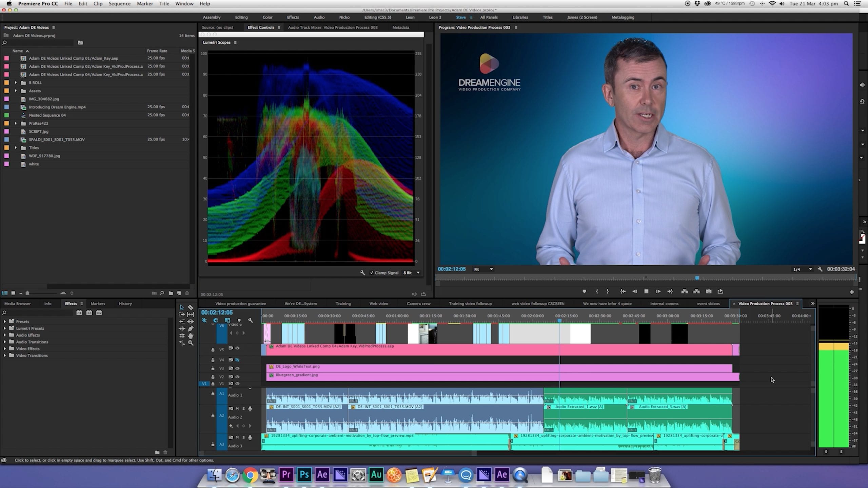Switch to the Audio workspace

pos(319,17)
